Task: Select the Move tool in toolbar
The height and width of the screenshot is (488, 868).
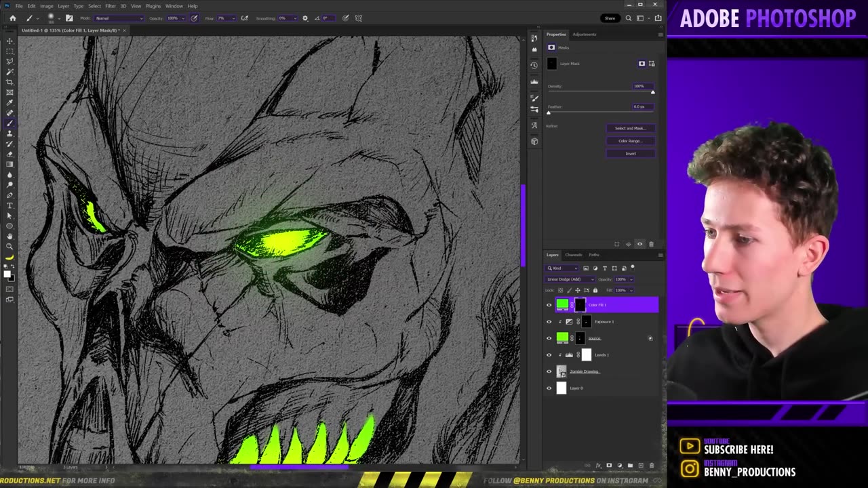Action: click(9, 41)
